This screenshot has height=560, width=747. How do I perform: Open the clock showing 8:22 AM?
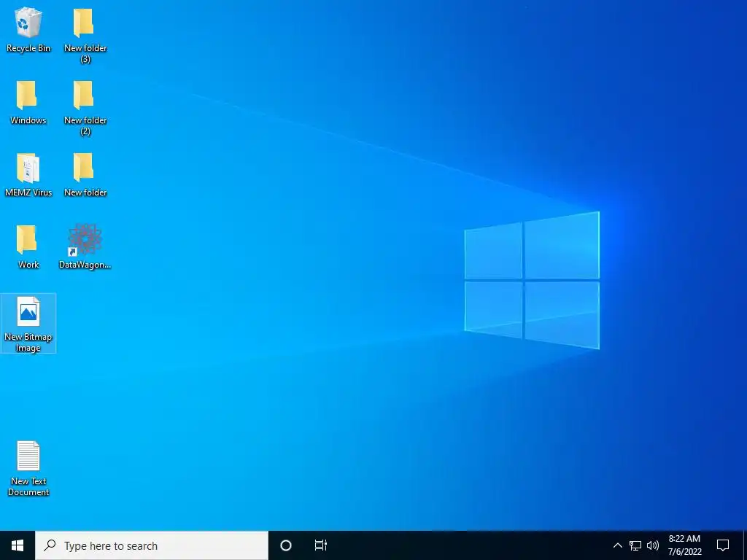click(684, 545)
